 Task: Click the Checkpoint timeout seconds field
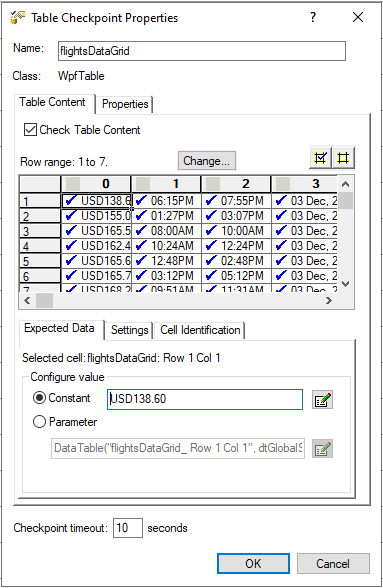(128, 528)
